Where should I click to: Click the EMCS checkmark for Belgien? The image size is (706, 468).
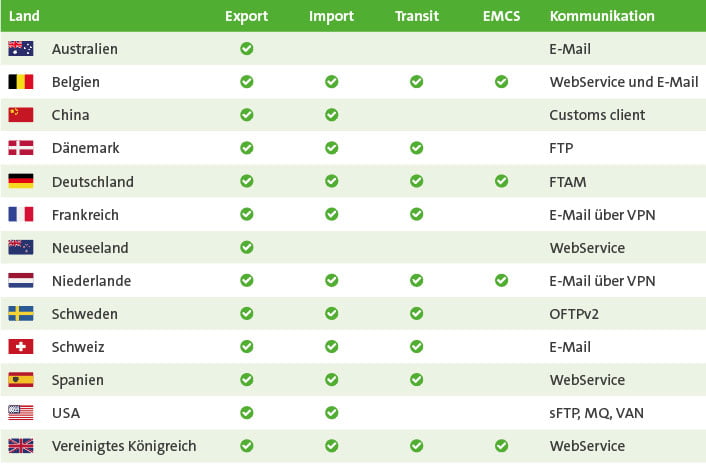coord(501,82)
